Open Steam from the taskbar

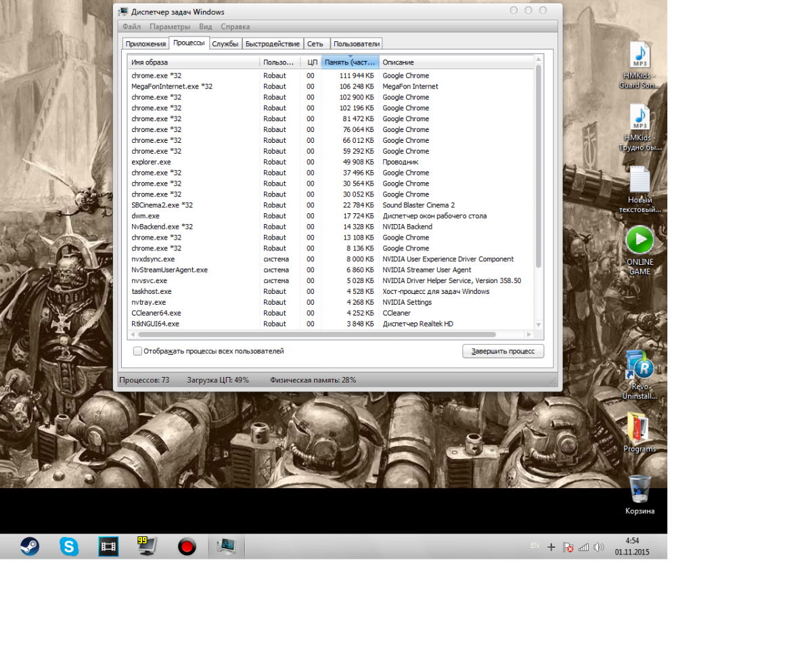pos(29,546)
